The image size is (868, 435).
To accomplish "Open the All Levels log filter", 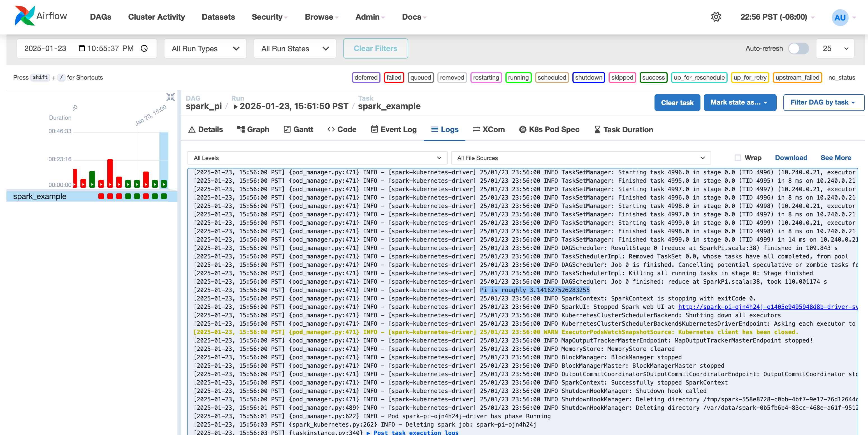I will (x=317, y=158).
